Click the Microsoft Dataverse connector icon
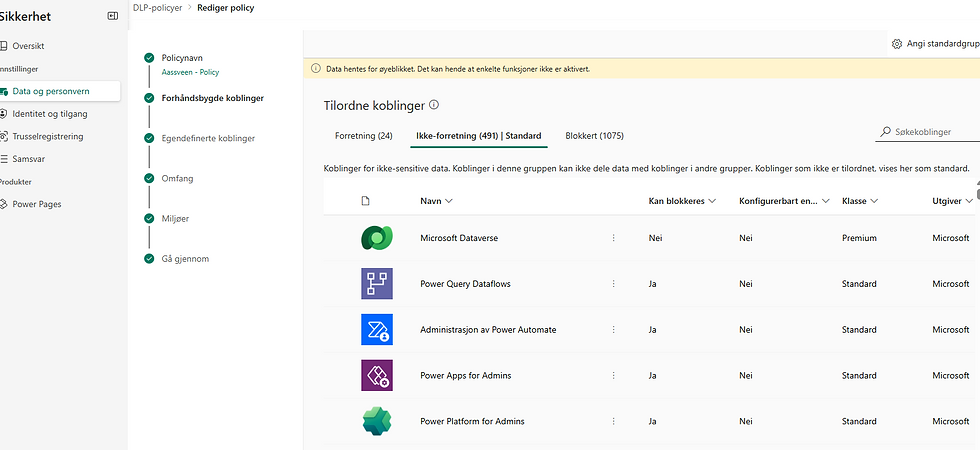Viewport: 980px width, 450px height. point(377,238)
